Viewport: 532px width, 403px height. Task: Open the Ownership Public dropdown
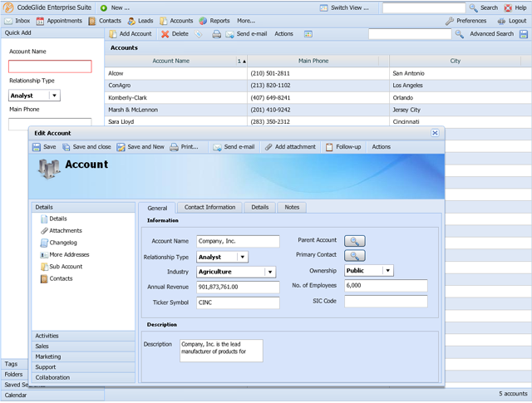pos(388,270)
